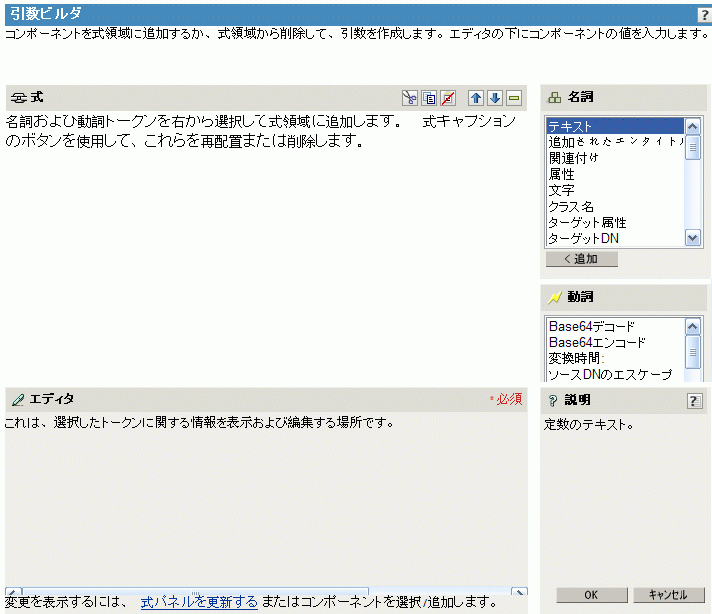Move the token up with the up arrow icon
Viewport: 712px width, 614px height.
point(476,98)
